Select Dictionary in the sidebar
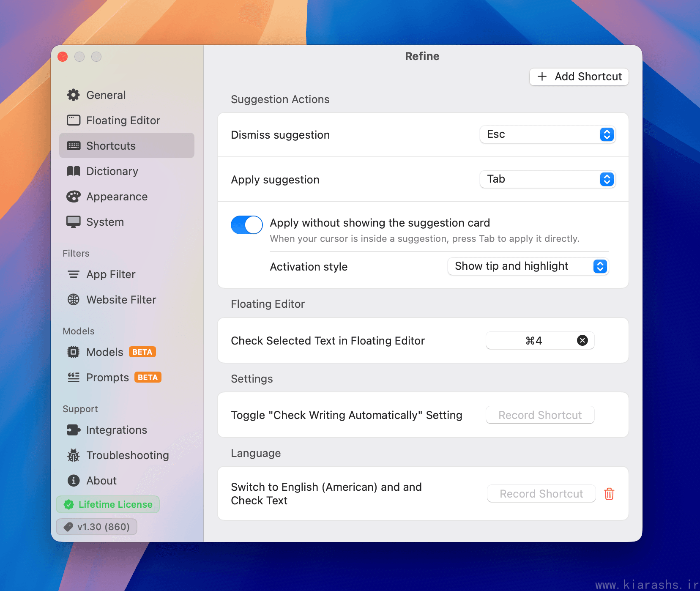 [127, 171]
